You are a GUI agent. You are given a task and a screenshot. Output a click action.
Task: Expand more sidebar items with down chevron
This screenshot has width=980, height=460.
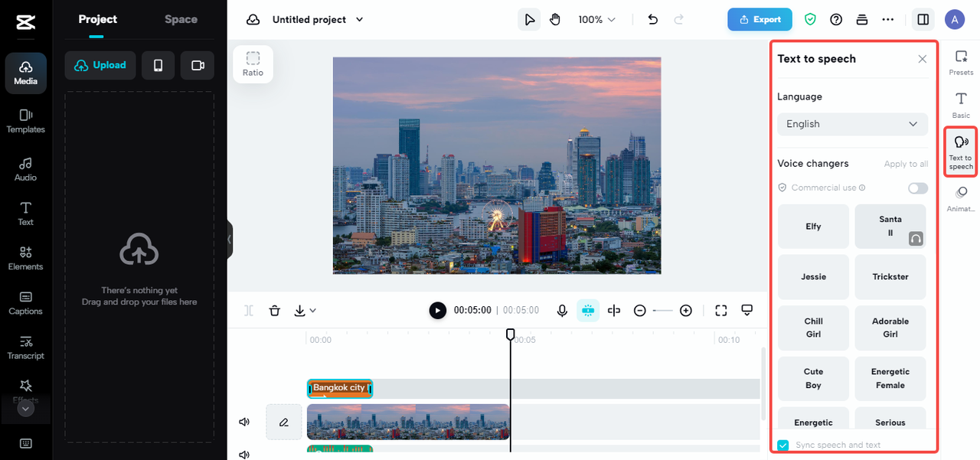[25, 409]
